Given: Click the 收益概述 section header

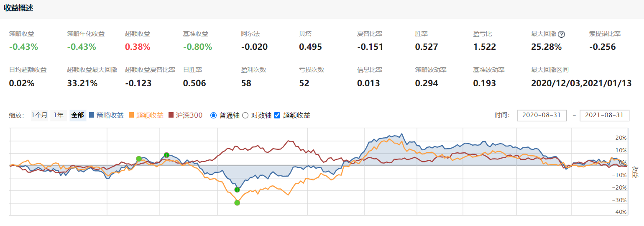Looking at the screenshot, I should pyautogui.click(x=19, y=8).
